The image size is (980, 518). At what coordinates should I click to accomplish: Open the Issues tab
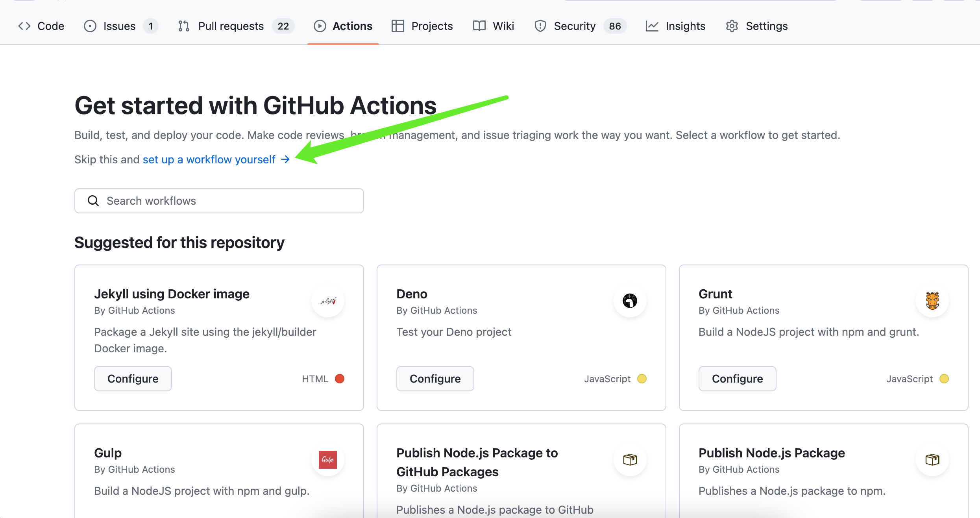click(121, 26)
